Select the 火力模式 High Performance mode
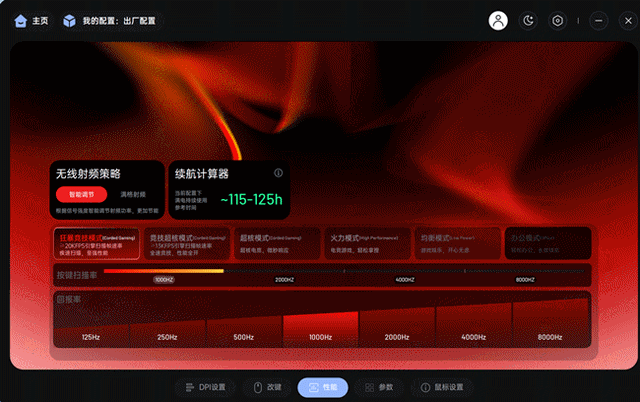The height and width of the screenshot is (402, 640). click(366, 245)
